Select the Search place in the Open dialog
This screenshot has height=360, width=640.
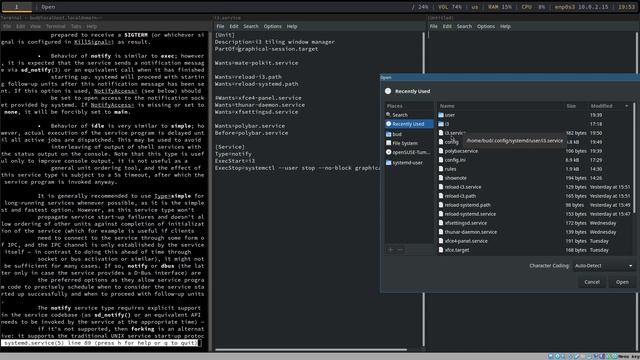pyautogui.click(x=409, y=115)
